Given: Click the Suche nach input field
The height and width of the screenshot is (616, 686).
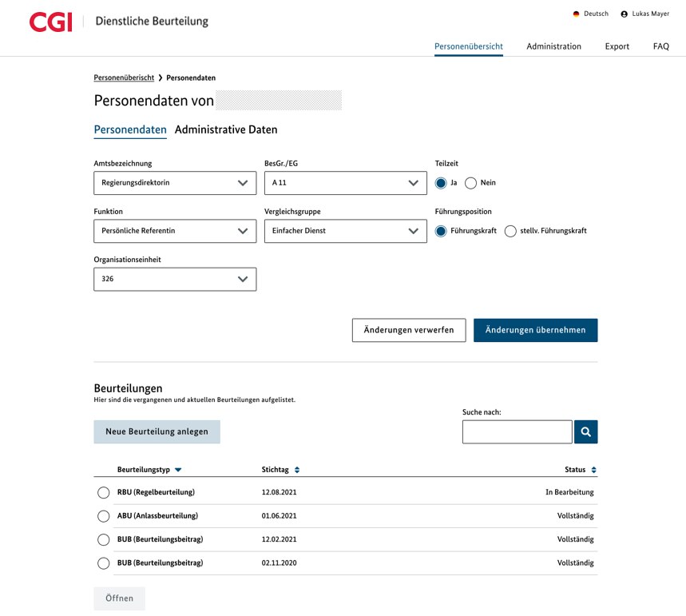Looking at the screenshot, I should 517,432.
